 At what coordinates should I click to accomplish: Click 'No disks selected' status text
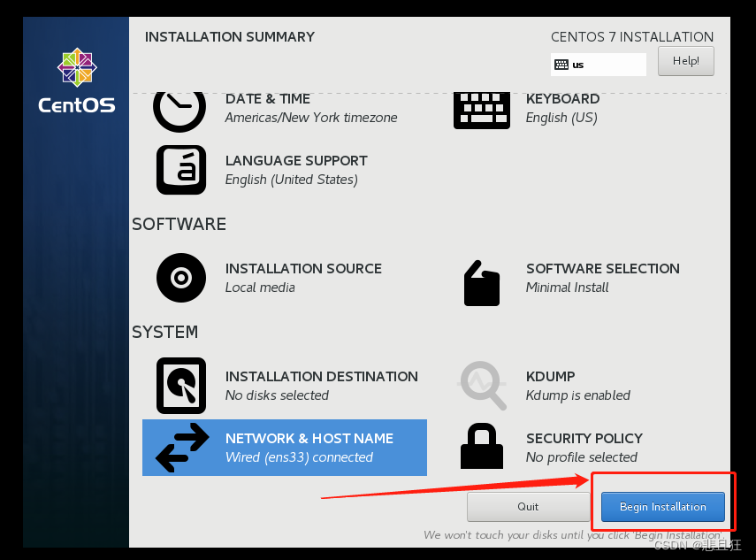(x=278, y=395)
